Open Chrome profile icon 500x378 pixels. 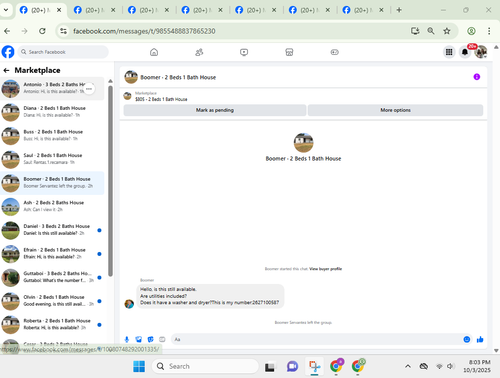471,31
